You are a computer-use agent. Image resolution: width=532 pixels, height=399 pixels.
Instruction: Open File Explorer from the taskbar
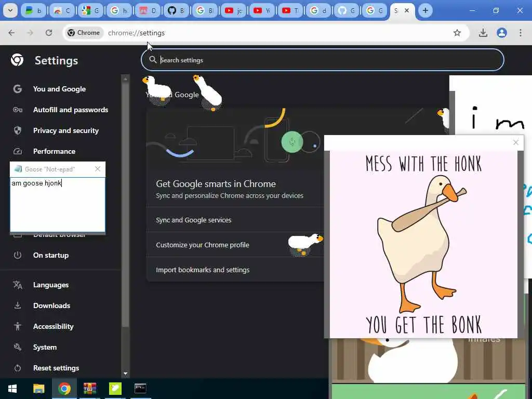point(38,389)
